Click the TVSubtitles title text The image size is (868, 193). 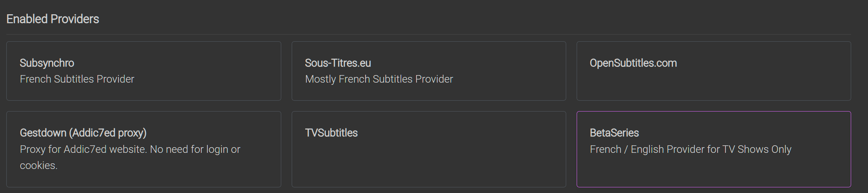pos(331,133)
